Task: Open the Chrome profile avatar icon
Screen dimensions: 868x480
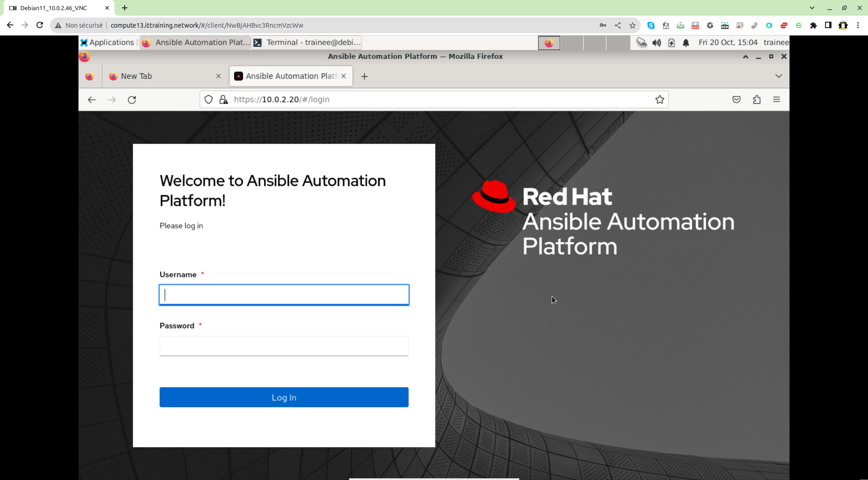Action: [x=843, y=25]
